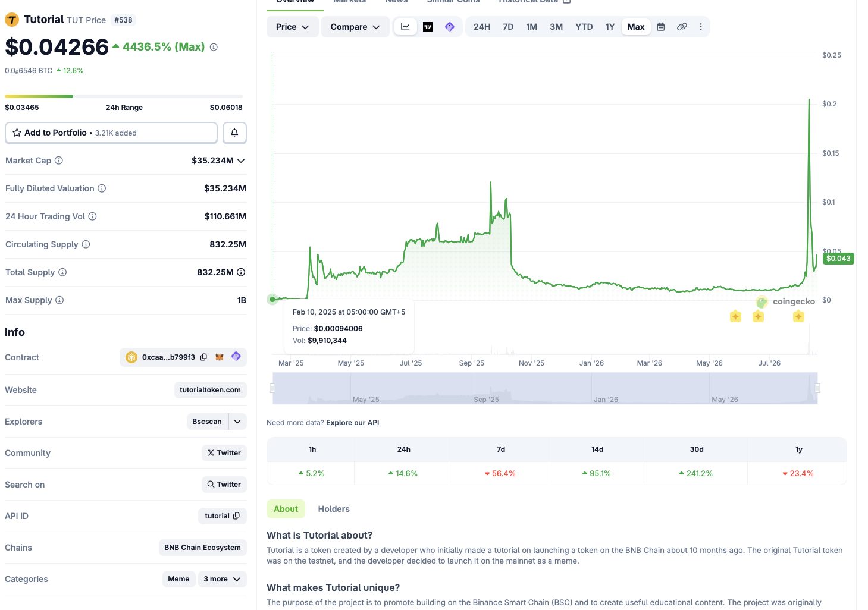Expand the Explorers dropdown arrow
The image size is (868, 610).
click(x=237, y=422)
